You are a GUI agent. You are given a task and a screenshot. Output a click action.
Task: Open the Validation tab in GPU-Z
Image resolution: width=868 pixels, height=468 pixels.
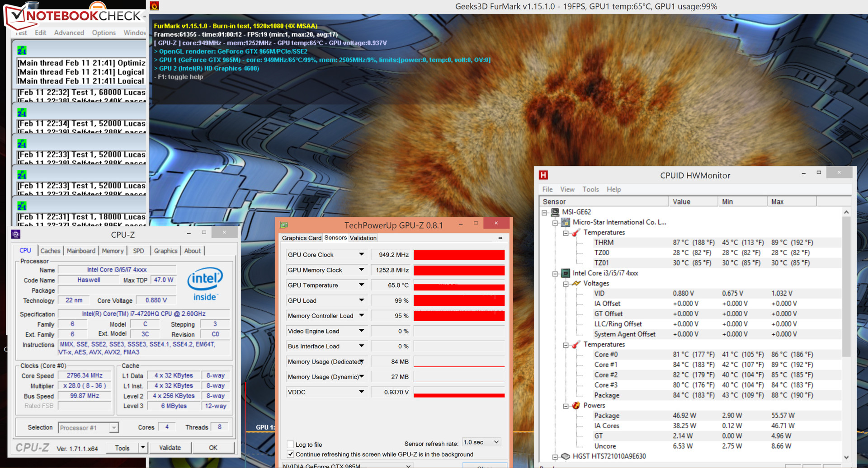point(363,238)
